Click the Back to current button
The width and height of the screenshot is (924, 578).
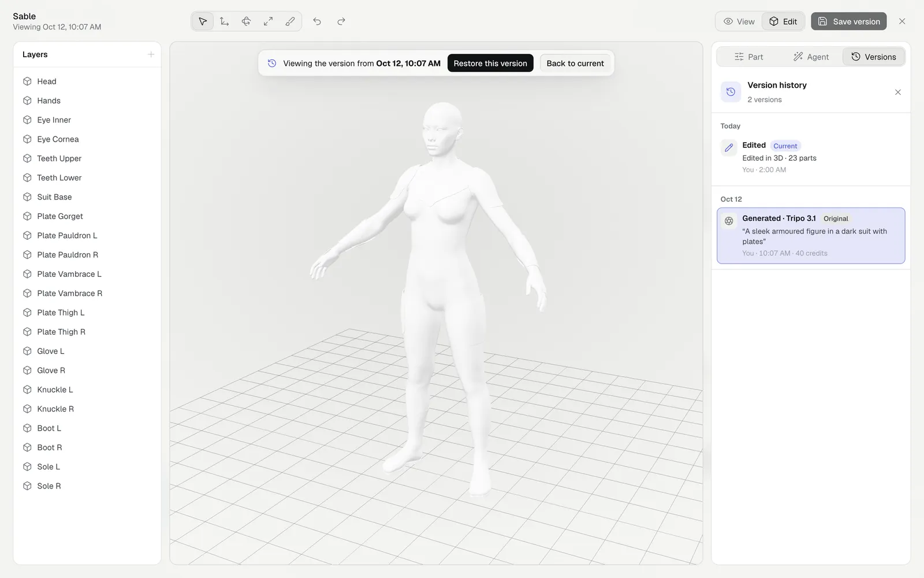575,64
